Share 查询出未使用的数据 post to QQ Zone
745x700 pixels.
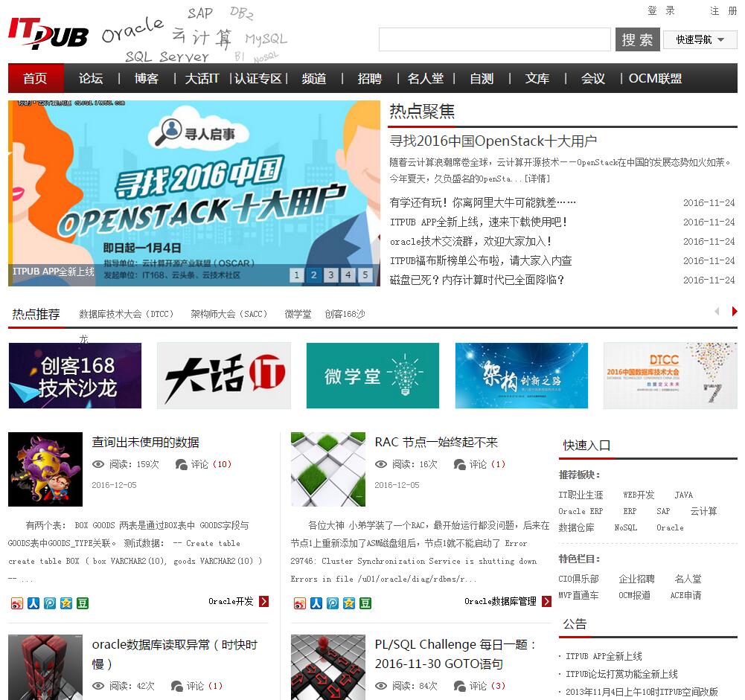point(66,603)
